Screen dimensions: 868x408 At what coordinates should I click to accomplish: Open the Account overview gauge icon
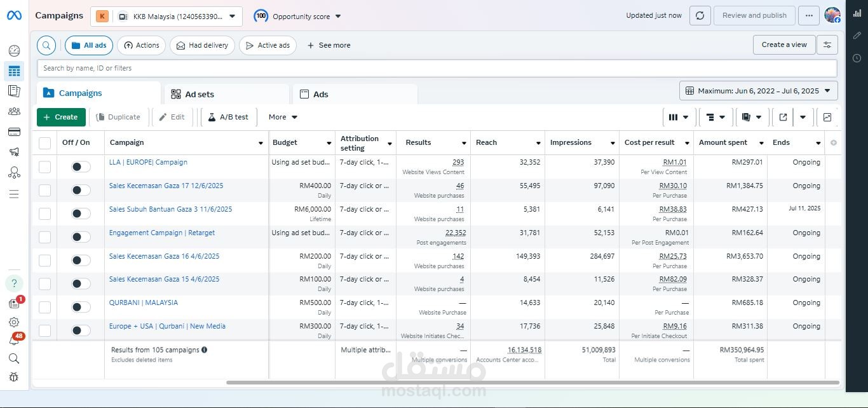pyautogui.click(x=14, y=51)
